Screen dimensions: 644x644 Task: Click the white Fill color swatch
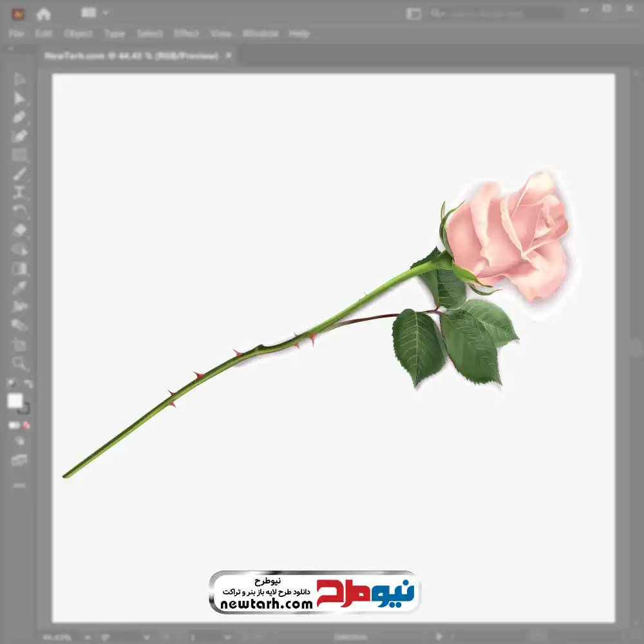tap(15, 401)
